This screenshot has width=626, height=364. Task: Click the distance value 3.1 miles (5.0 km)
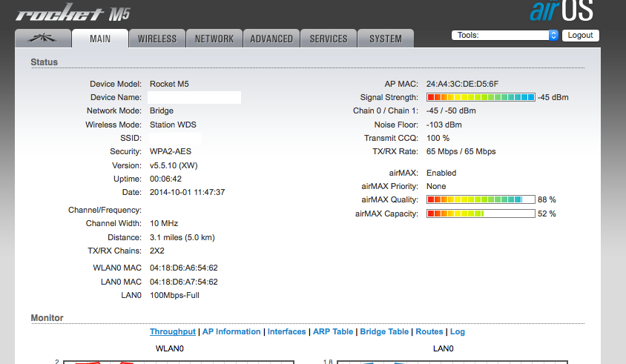coord(182,237)
